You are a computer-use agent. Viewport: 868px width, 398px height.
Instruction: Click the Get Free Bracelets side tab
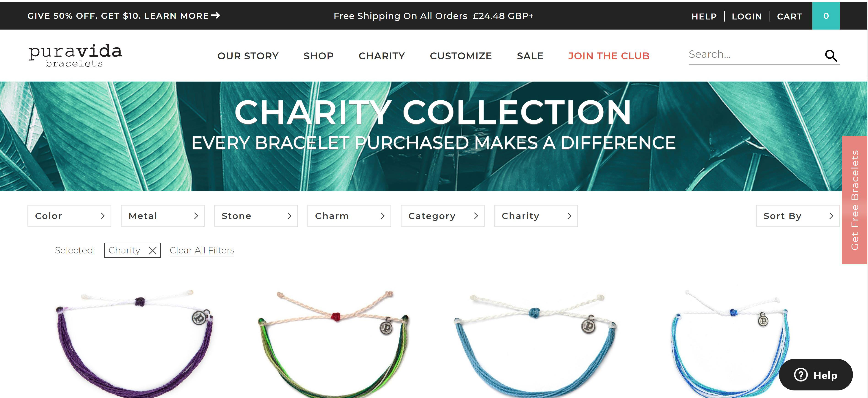pos(854,200)
